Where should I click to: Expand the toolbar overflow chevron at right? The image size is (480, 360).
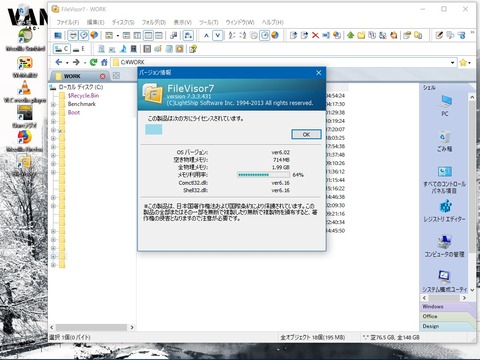tap(472, 33)
